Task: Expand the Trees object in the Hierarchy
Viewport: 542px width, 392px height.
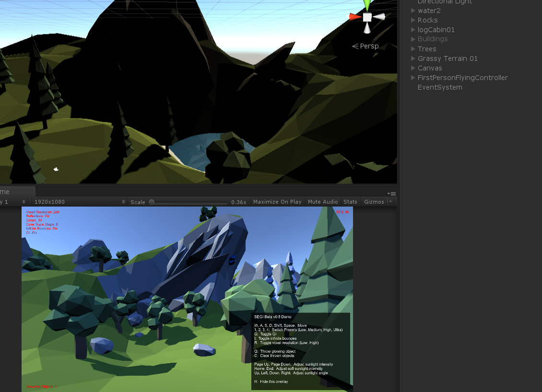Action: coord(412,49)
